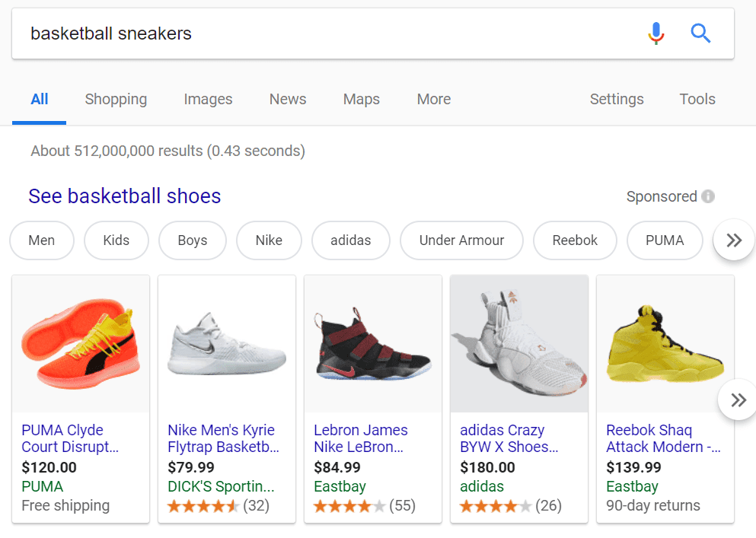Switch to the News tab
756x538 pixels.
click(x=288, y=100)
